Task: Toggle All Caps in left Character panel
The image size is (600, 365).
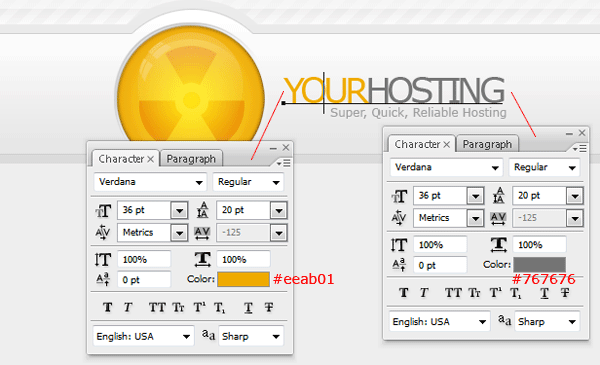Action: pyautogui.click(x=157, y=307)
